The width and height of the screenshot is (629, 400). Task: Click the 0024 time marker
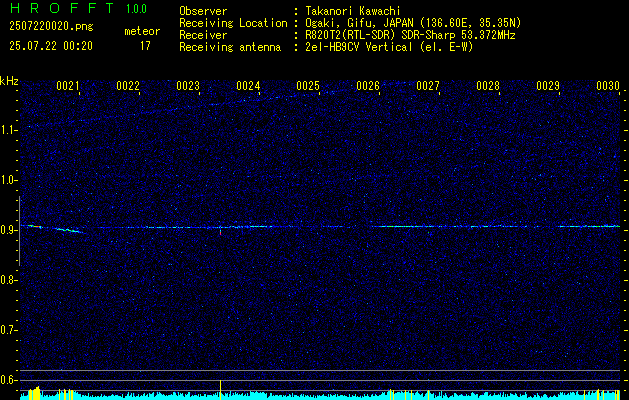coord(248,86)
